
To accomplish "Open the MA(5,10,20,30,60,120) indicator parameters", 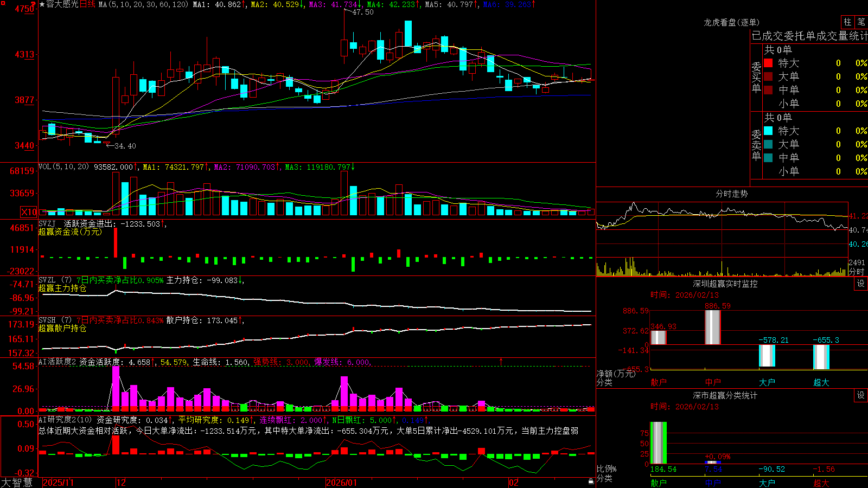I will click(x=143, y=4).
